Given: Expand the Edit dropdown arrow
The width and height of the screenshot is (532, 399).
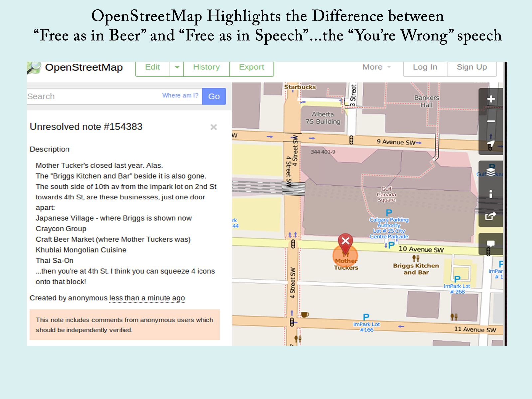Looking at the screenshot, I should click(x=177, y=67).
